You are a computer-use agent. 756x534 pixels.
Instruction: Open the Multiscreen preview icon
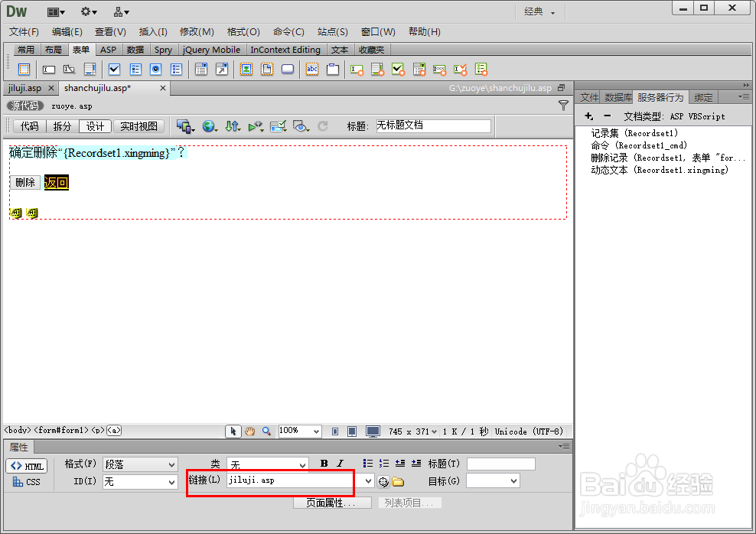click(185, 126)
